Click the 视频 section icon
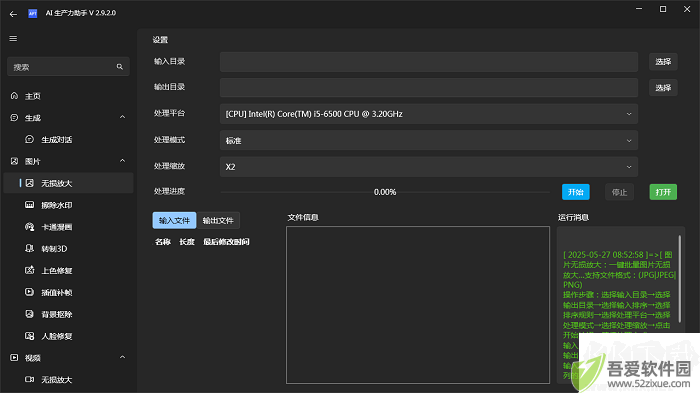This screenshot has height=393, width=700. click(x=14, y=358)
